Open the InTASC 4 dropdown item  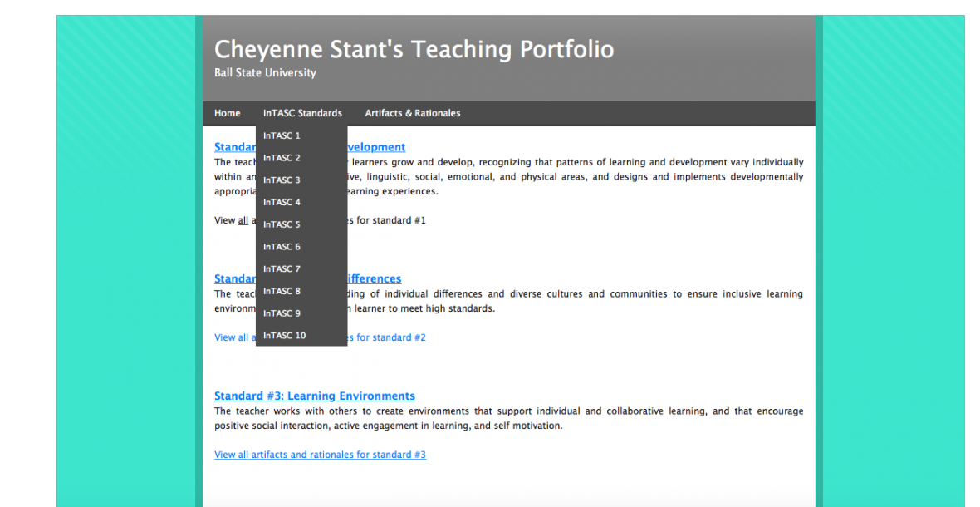[x=282, y=203]
